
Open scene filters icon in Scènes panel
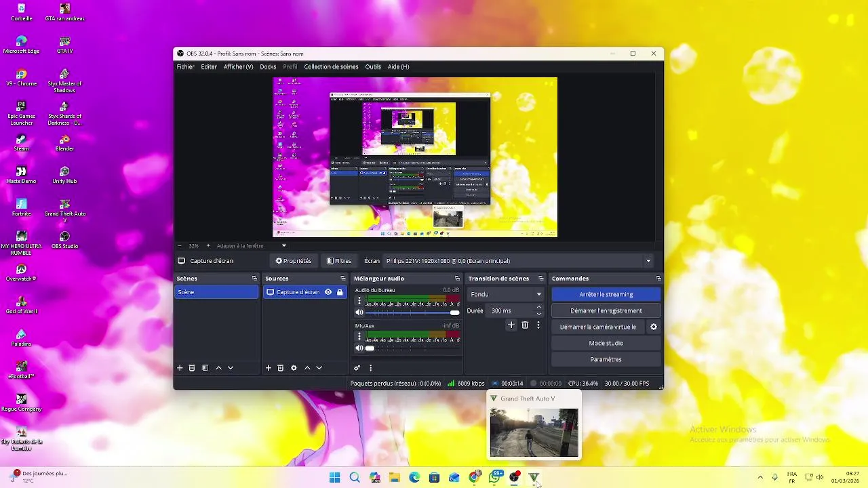[205, 368]
